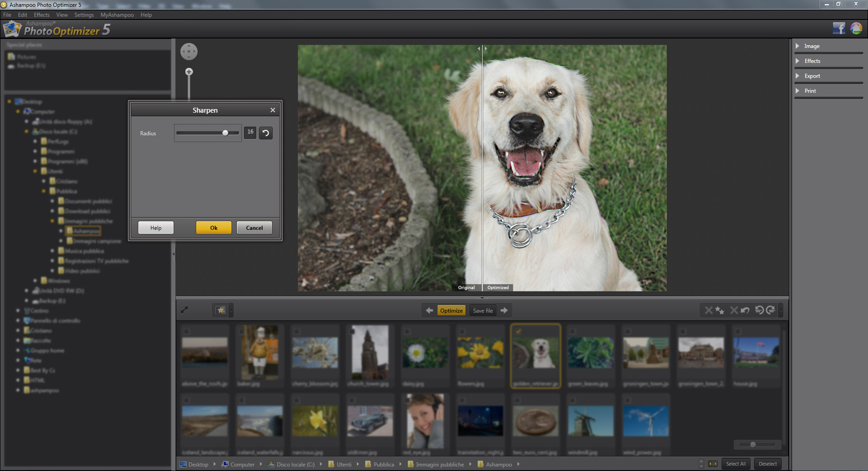
Task: Check the box on baker.jpg thumbnail
Action: coord(241,331)
